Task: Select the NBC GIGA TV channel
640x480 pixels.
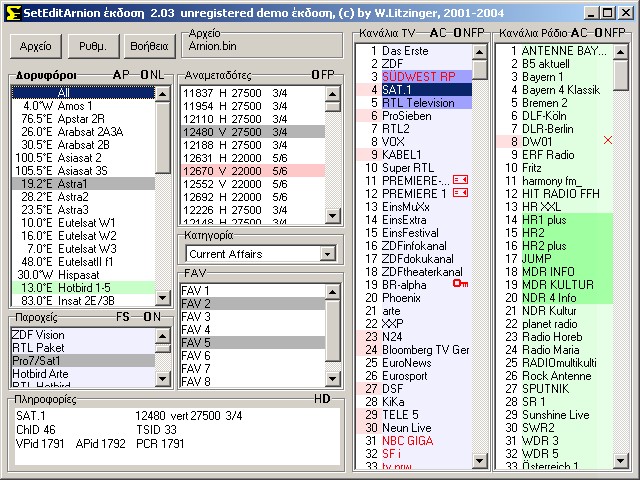Action: (406, 440)
